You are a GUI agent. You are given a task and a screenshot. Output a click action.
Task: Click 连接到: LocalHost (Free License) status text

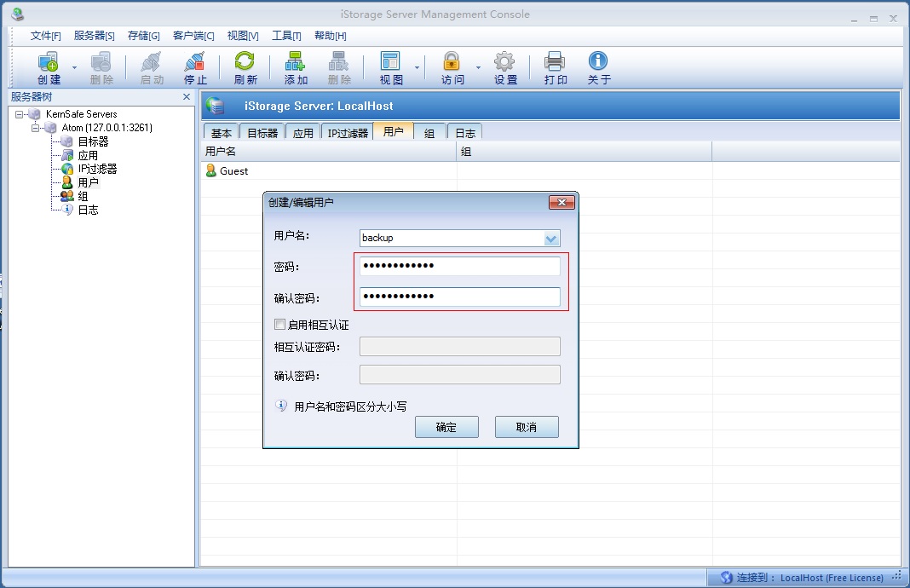pos(809,578)
